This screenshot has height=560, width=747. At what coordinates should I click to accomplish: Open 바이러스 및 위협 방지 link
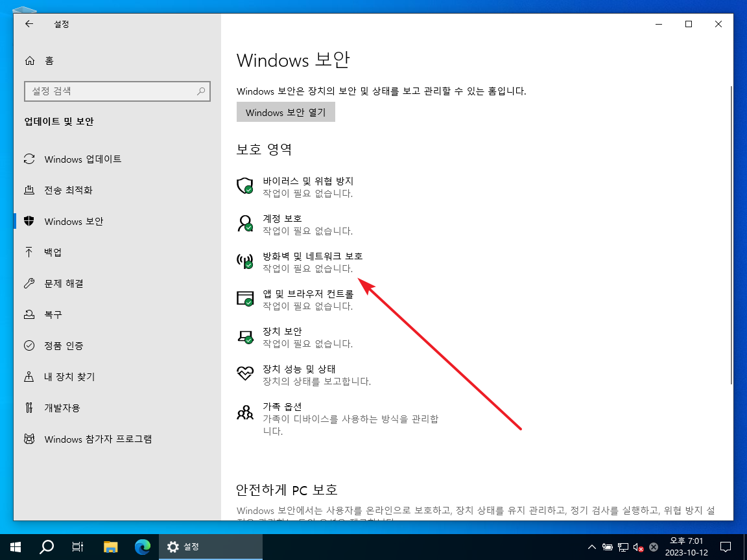[x=308, y=181]
